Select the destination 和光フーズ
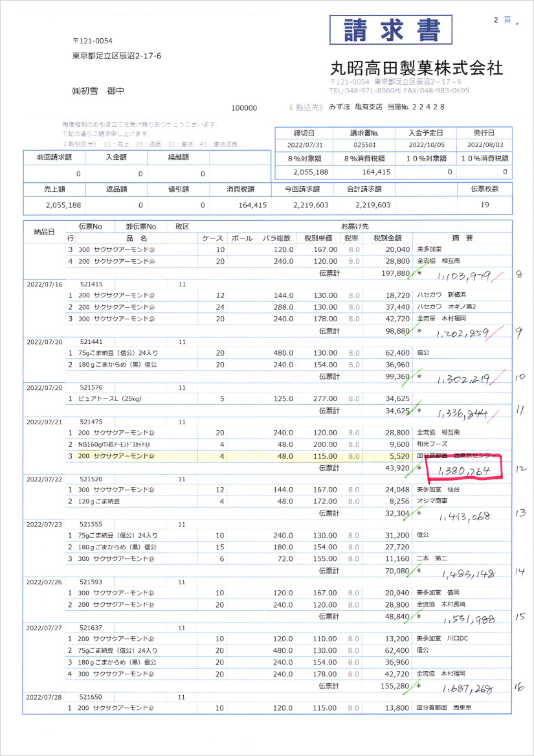 (432, 444)
